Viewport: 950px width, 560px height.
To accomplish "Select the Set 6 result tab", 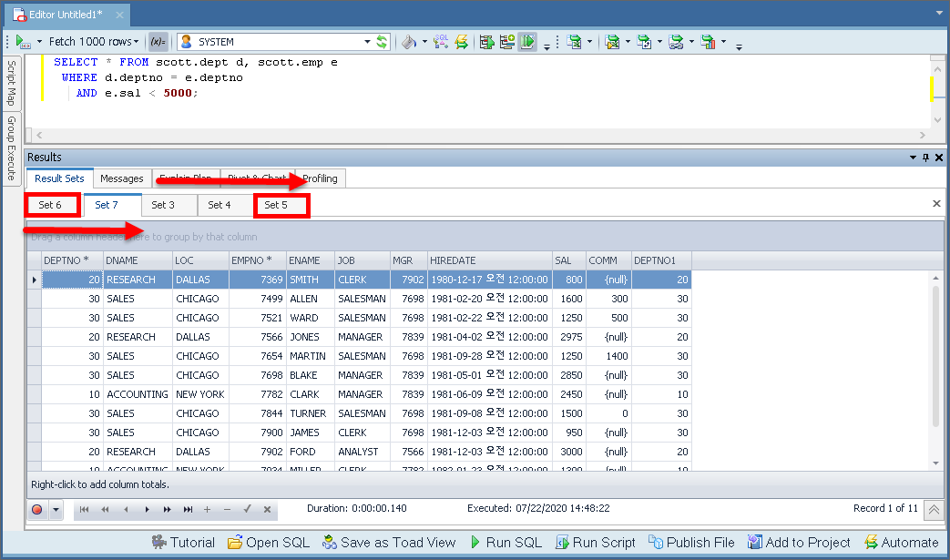I will [50, 205].
